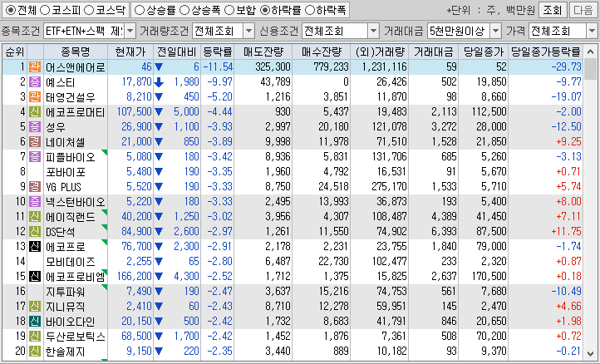The width and height of the screenshot is (600, 364).
Task: Click the black 신 badge beside 에코프로비엠
Action: point(35,276)
